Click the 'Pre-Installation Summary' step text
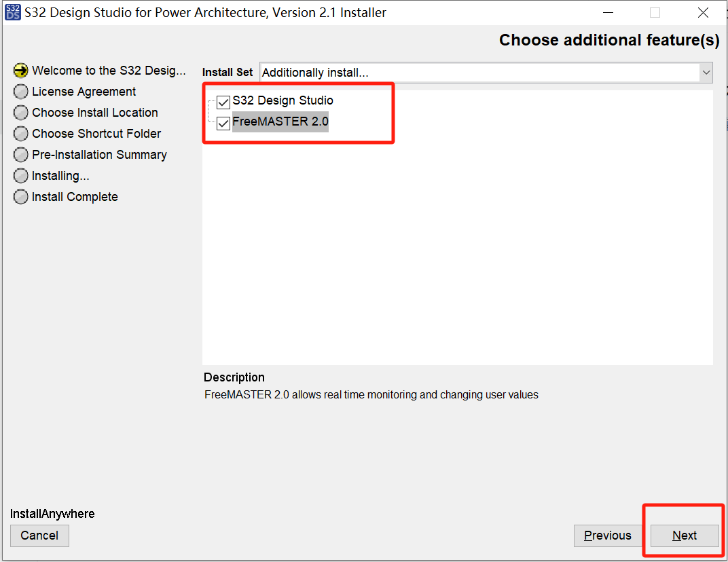This screenshot has width=728, height=562. point(99,155)
